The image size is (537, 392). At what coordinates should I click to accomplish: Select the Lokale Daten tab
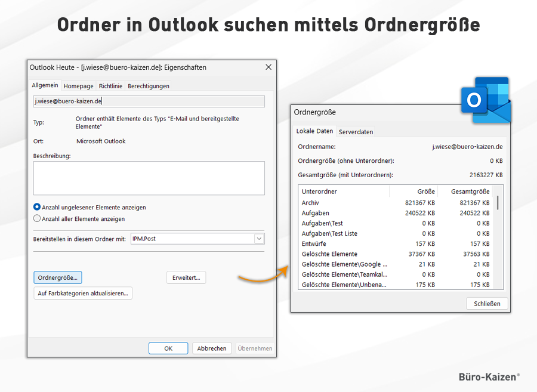click(314, 131)
